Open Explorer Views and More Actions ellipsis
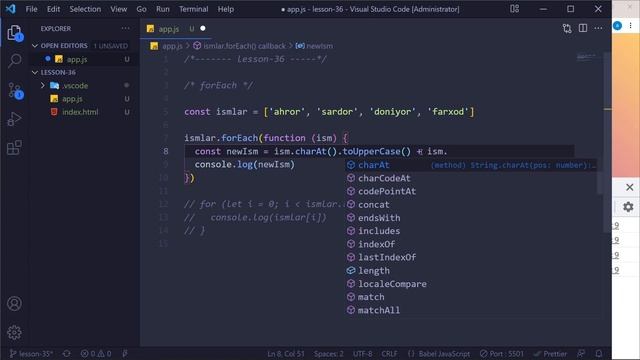This screenshot has width=640, height=360. [125, 28]
